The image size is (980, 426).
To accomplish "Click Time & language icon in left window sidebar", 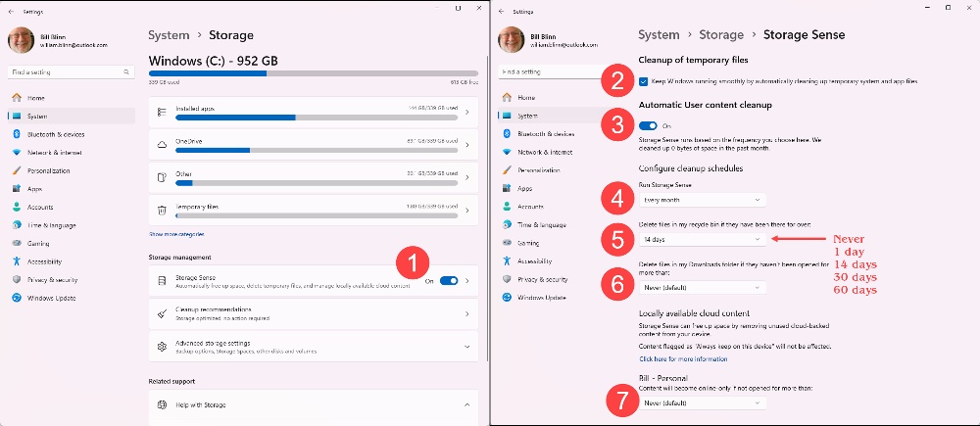I will tap(17, 225).
